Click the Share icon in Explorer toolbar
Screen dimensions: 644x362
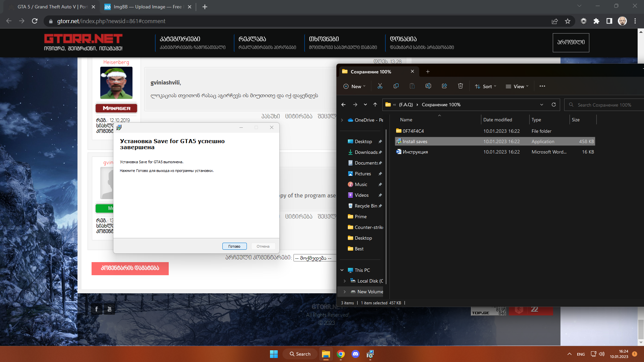pos(444,86)
